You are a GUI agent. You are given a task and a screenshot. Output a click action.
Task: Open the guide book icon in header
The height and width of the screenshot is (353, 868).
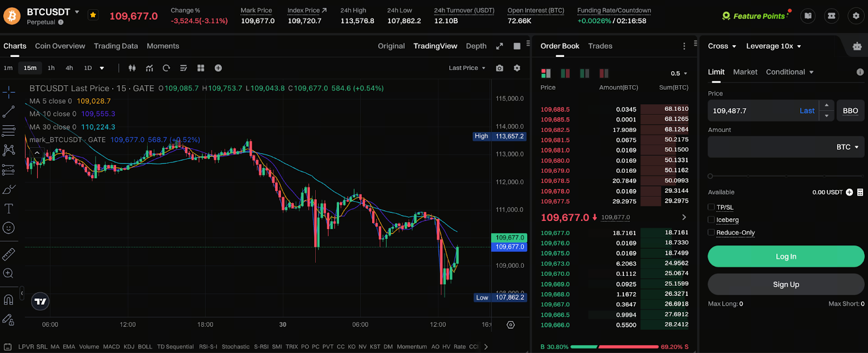coord(808,16)
